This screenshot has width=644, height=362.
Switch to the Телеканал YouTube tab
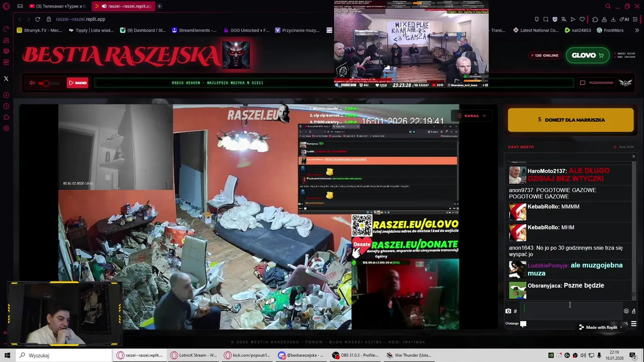57,6
